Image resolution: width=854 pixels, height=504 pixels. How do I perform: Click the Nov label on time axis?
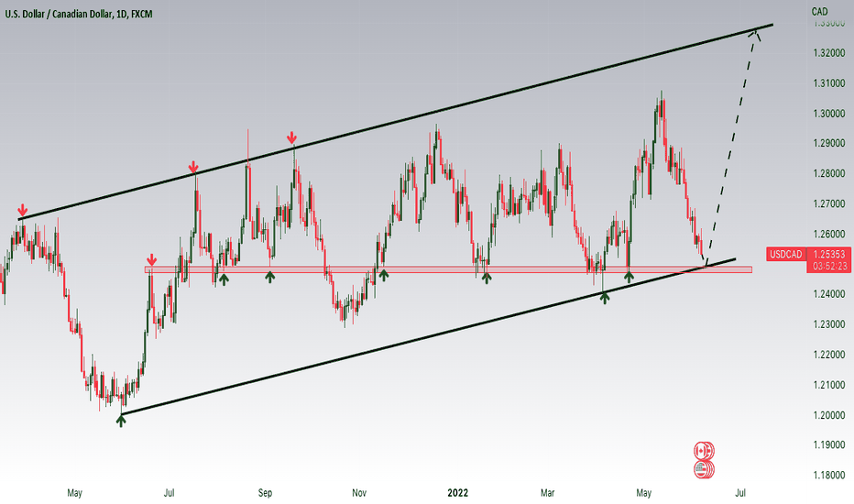[x=359, y=493]
